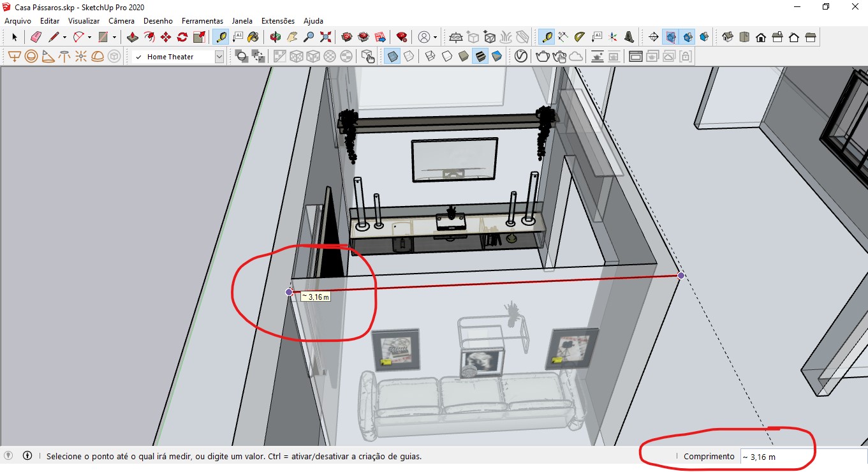Open the V-Ray render teapot icon

tap(542, 57)
